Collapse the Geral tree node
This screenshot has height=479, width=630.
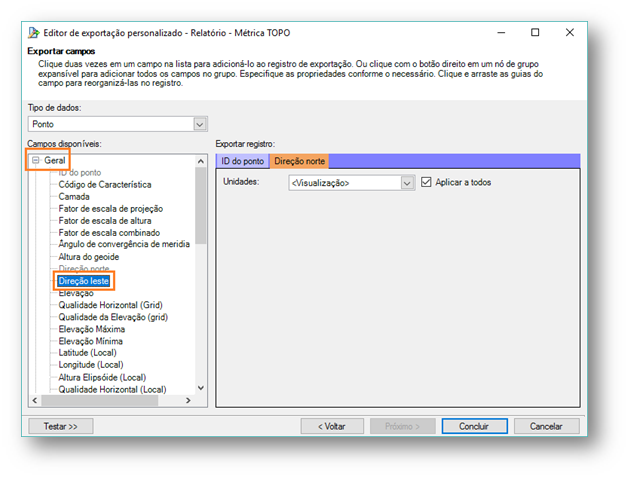coord(35,160)
